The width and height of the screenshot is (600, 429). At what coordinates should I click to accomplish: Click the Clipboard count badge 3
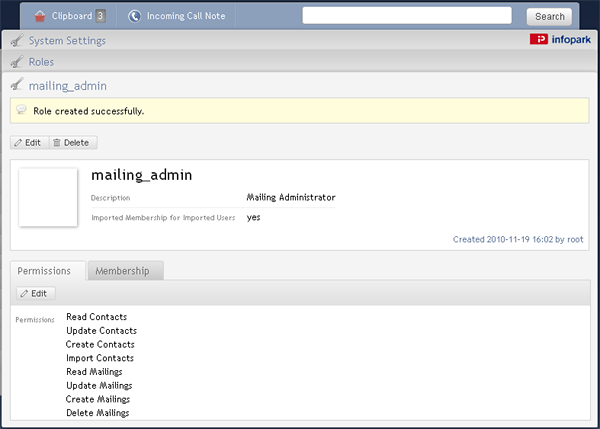(100, 16)
